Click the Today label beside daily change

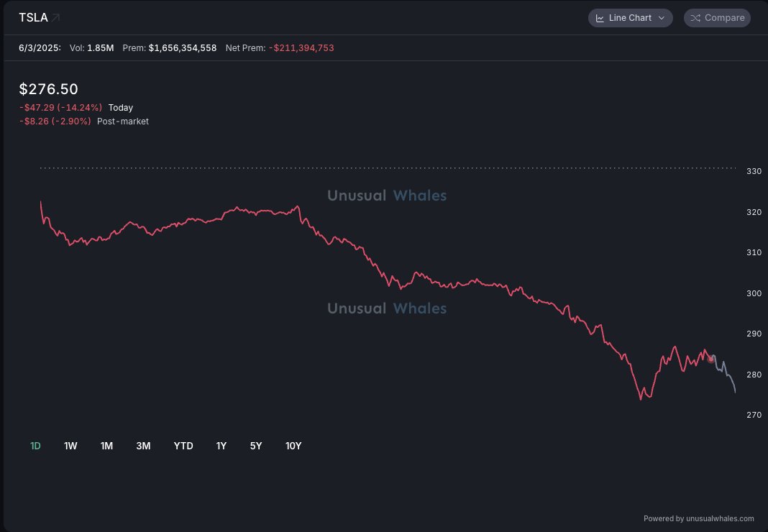point(121,108)
